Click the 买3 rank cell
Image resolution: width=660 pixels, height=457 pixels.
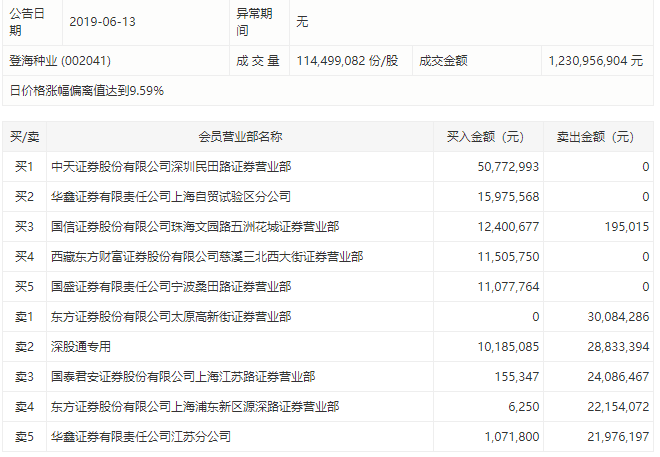point(24,227)
